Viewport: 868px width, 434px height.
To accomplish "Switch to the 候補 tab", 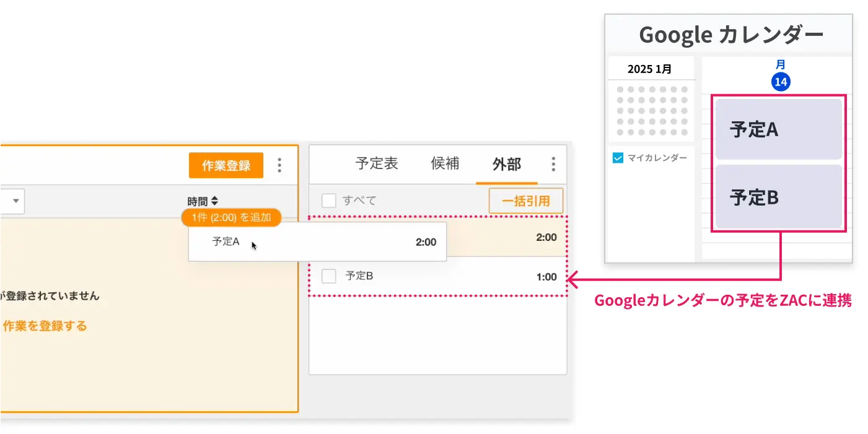I will point(445,164).
